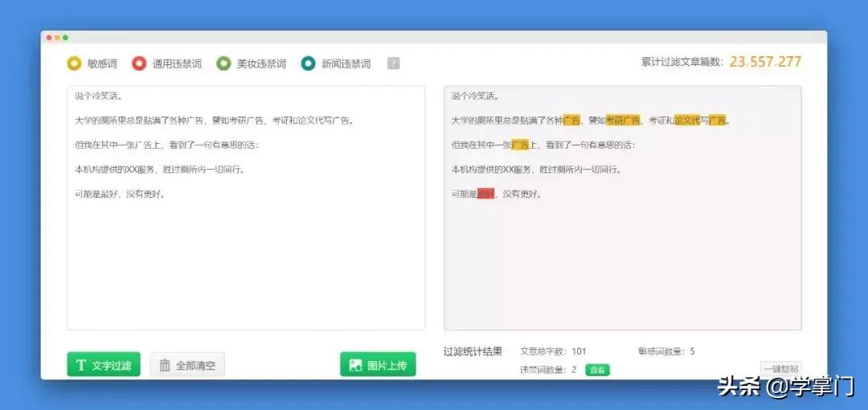
Task: Click the 全部清空 trash button
Action: coord(187,364)
